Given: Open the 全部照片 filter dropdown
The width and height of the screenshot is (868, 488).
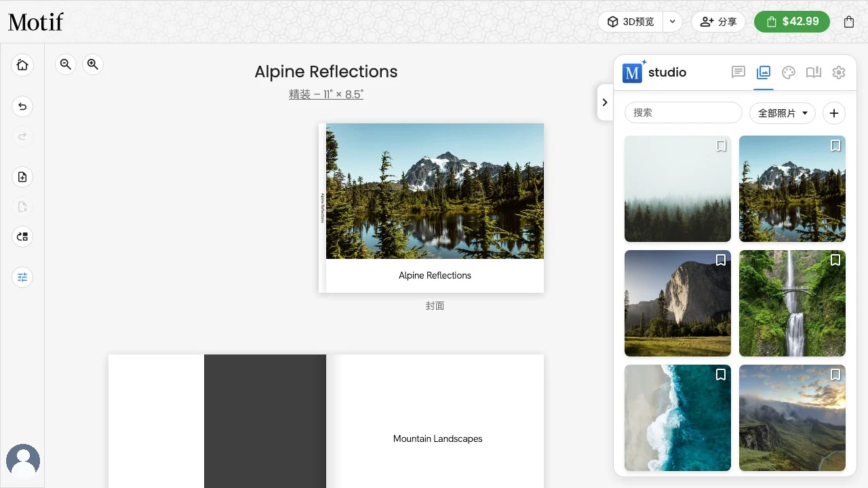Looking at the screenshot, I should pyautogui.click(x=782, y=113).
